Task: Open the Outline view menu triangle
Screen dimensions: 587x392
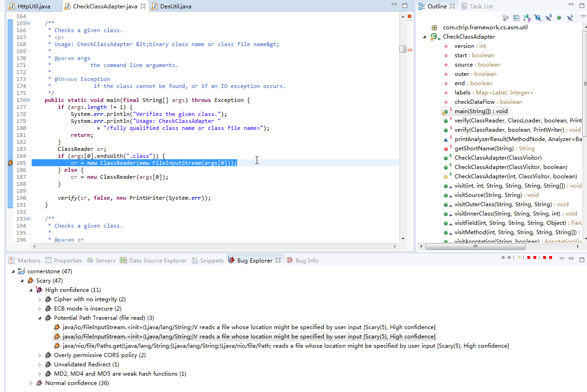Action: click(582, 18)
